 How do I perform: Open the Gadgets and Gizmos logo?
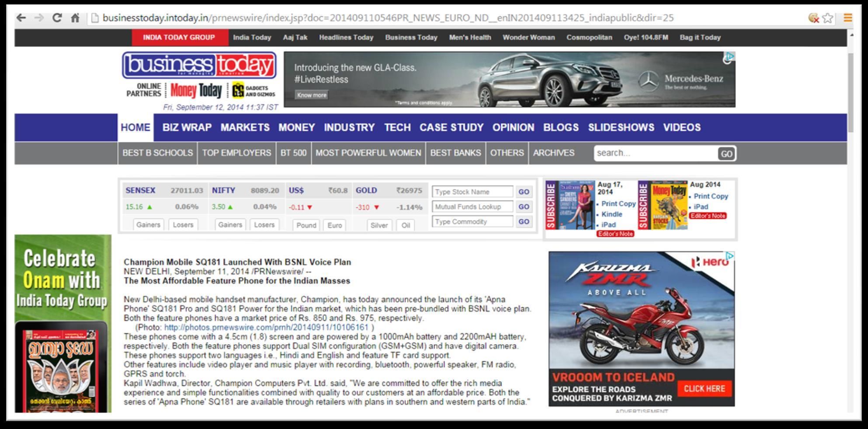[253, 90]
